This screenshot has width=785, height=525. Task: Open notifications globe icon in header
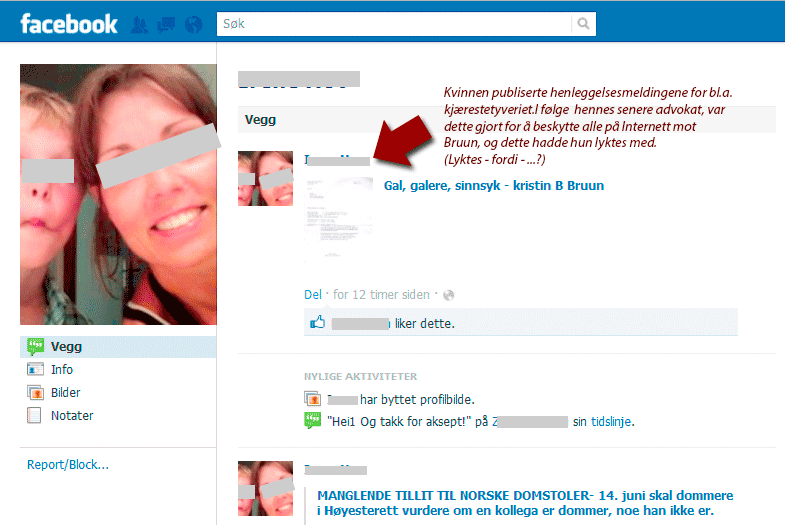coord(193,25)
